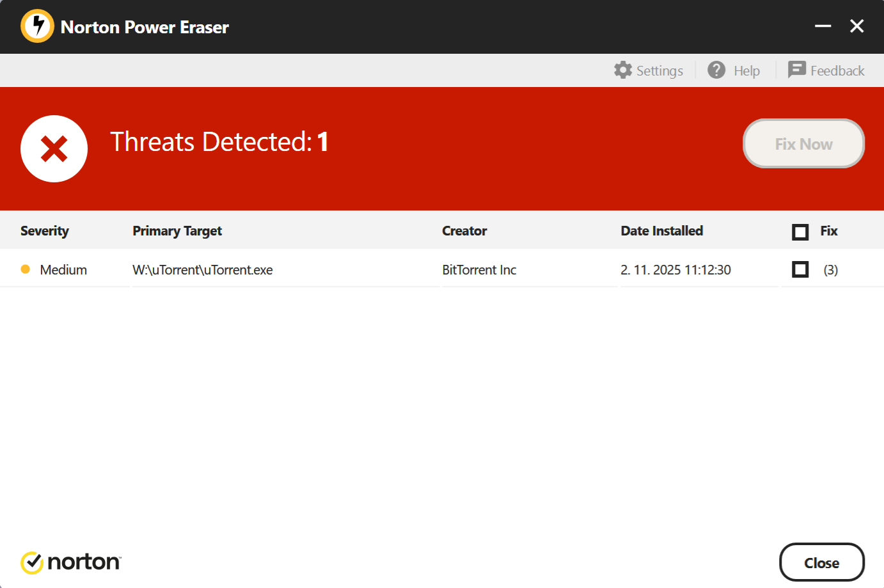Click the BitTorrent Inc creator cell
The width and height of the screenshot is (884, 588).
[x=479, y=270]
